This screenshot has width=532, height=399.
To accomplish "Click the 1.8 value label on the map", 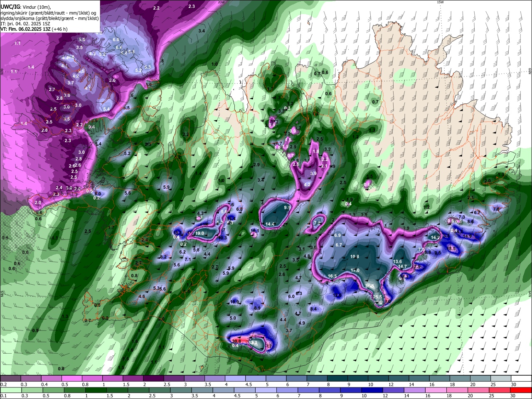I will (316, 152).
